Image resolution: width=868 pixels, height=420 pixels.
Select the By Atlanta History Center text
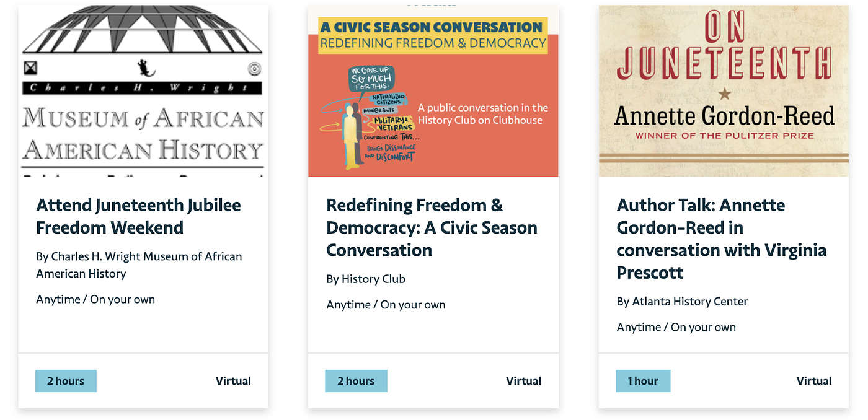pos(682,302)
